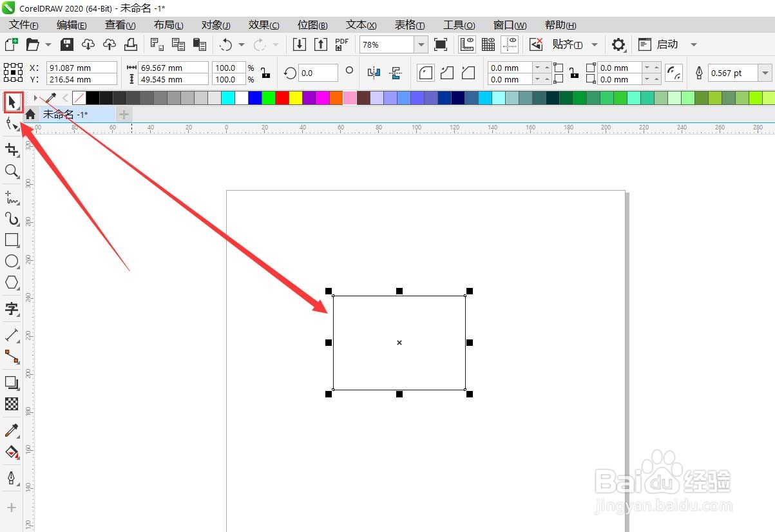This screenshot has width=775, height=532.
Task: Open the 效果 (Effects) menu
Action: [264, 25]
